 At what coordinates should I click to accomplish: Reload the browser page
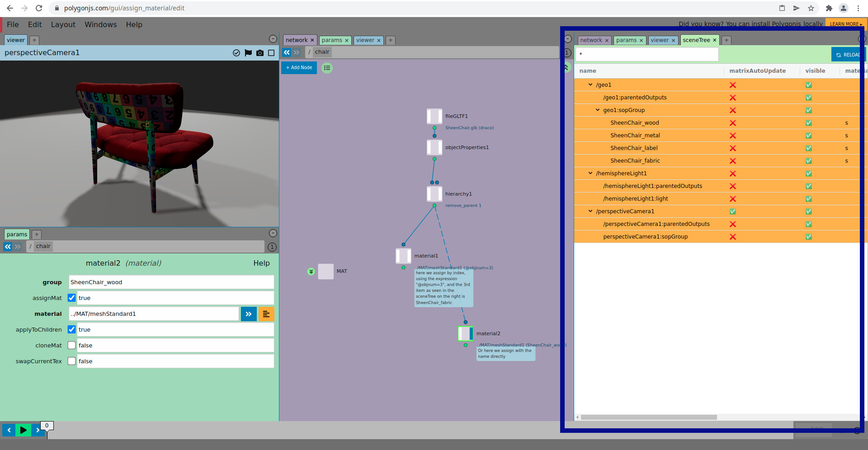39,8
